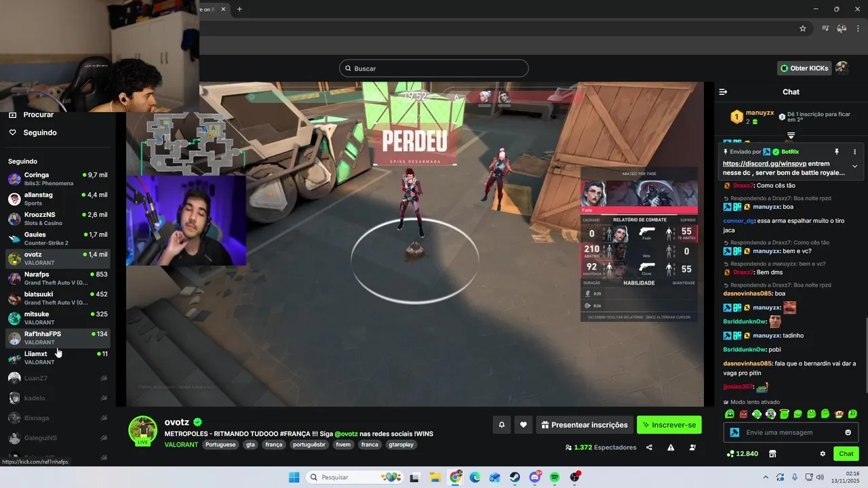Open offline channel LuanZ7

[x=58, y=378]
